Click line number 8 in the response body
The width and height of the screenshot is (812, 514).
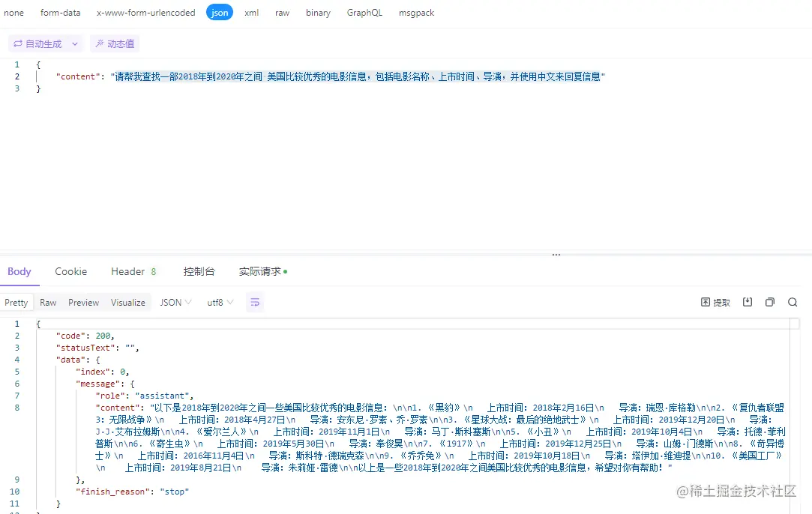click(16, 408)
